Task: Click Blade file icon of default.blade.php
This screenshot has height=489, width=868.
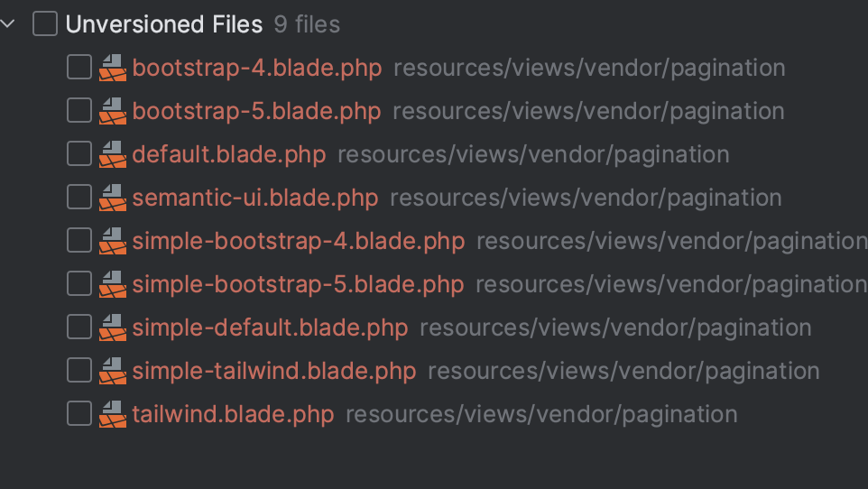Action: (x=113, y=154)
